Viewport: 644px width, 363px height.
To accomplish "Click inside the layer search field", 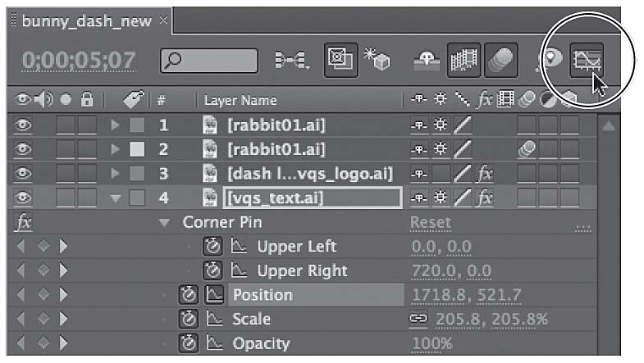I will (209, 61).
